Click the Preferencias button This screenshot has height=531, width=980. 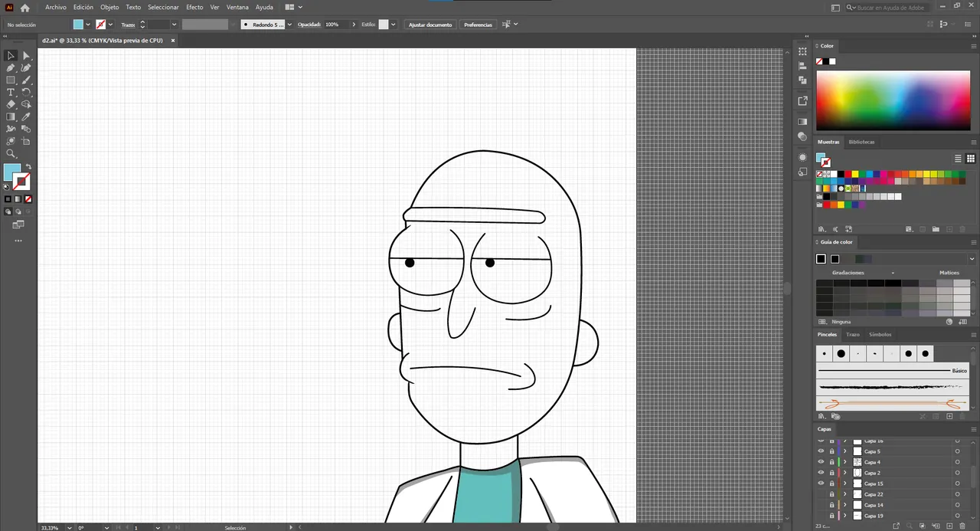478,25
